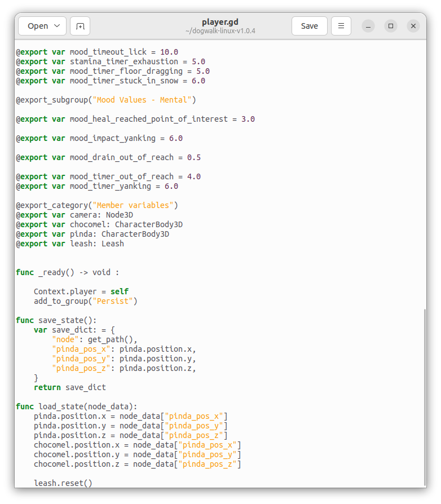Place cursor on 'return save_dict' line
The image size is (441, 504).
(x=69, y=387)
